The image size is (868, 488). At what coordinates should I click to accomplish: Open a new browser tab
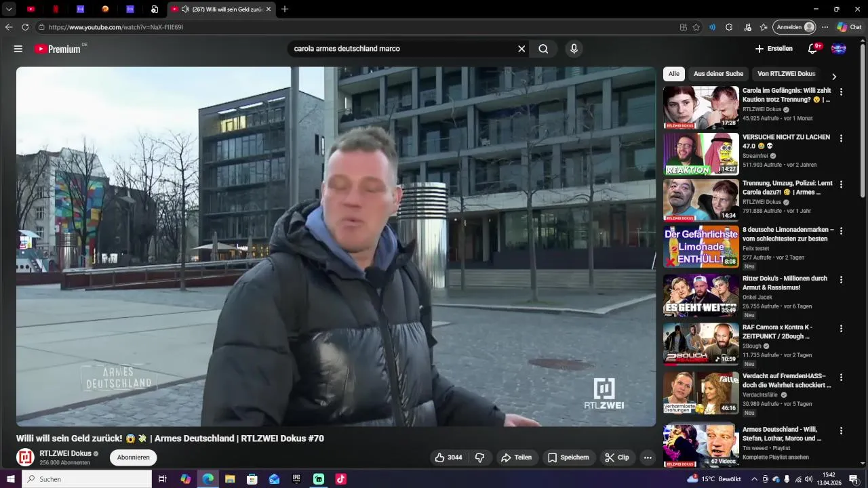[x=285, y=9]
